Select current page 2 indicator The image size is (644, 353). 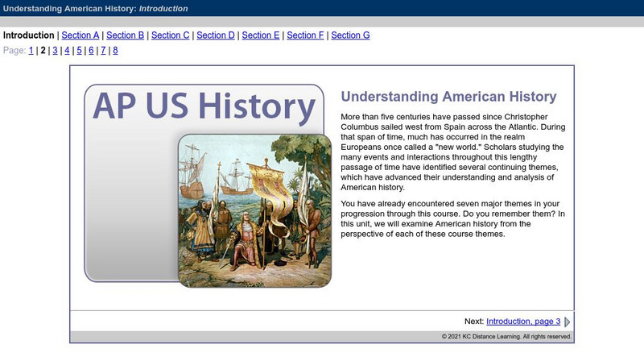43,51
